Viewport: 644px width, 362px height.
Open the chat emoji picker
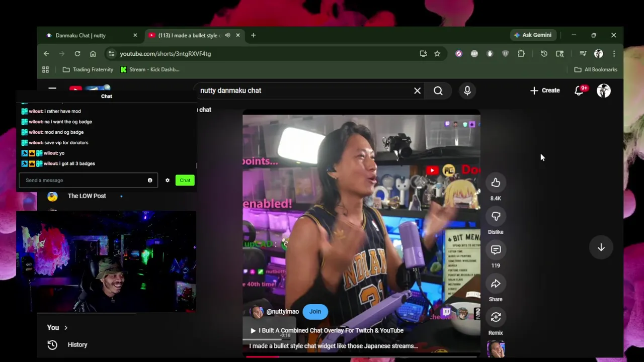coord(150,180)
